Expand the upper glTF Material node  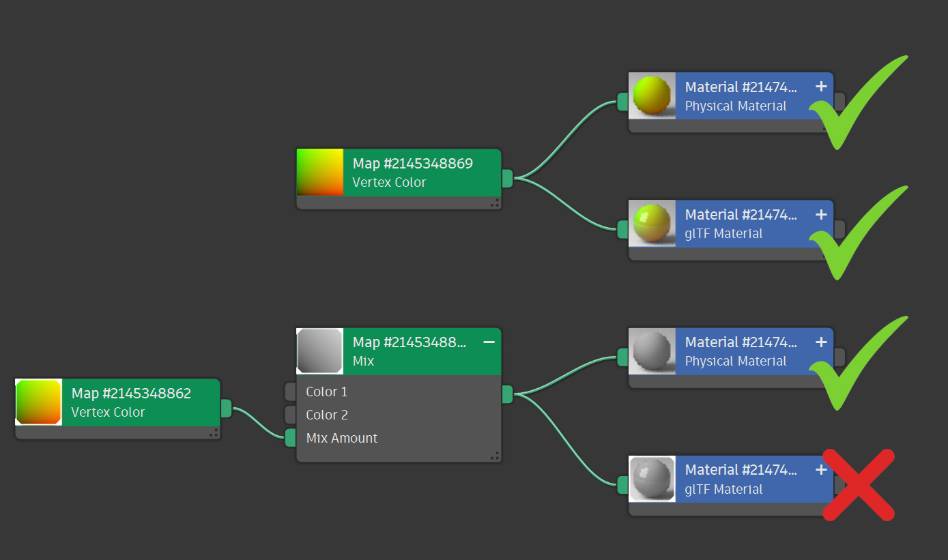(821, 214)
